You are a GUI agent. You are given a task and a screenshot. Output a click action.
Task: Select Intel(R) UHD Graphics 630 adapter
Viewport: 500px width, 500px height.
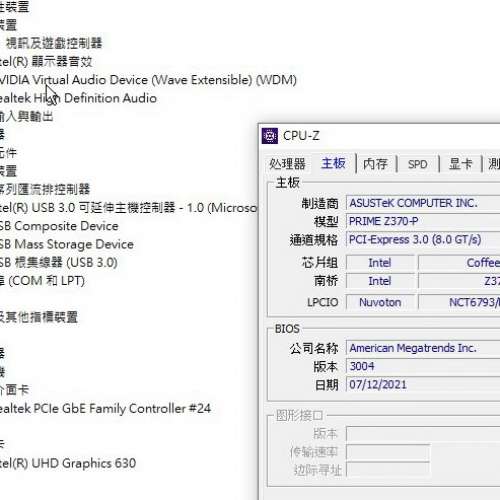[x=68, y=463]
